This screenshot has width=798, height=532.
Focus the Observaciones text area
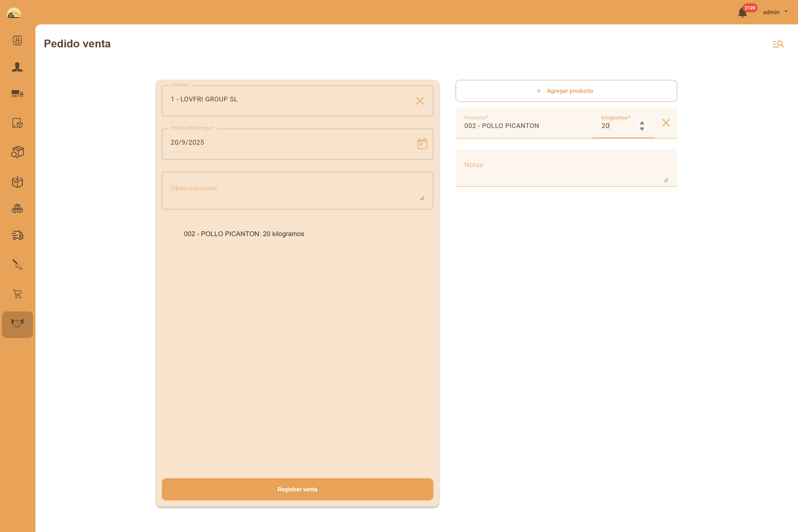click(x=292, y=190)
